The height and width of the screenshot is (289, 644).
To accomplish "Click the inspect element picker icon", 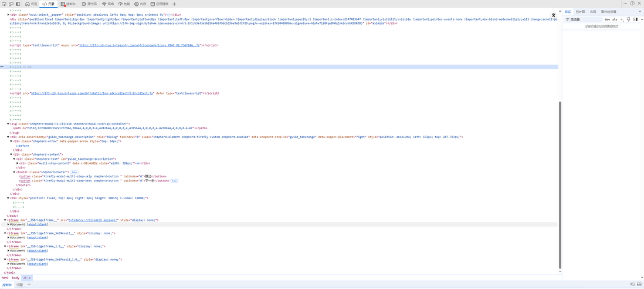I will [x=4, y=4].
